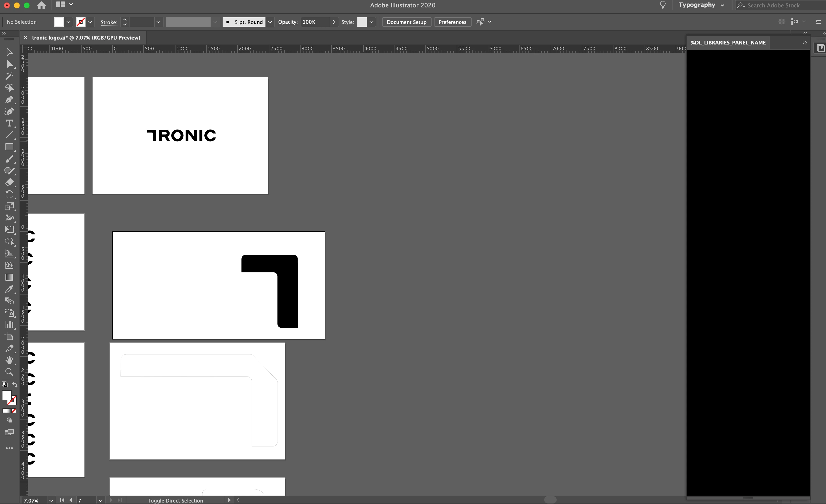Viewport: 826px width, 504px height.
Task: Select the Rectangle tool
Action: click(9, 147)
